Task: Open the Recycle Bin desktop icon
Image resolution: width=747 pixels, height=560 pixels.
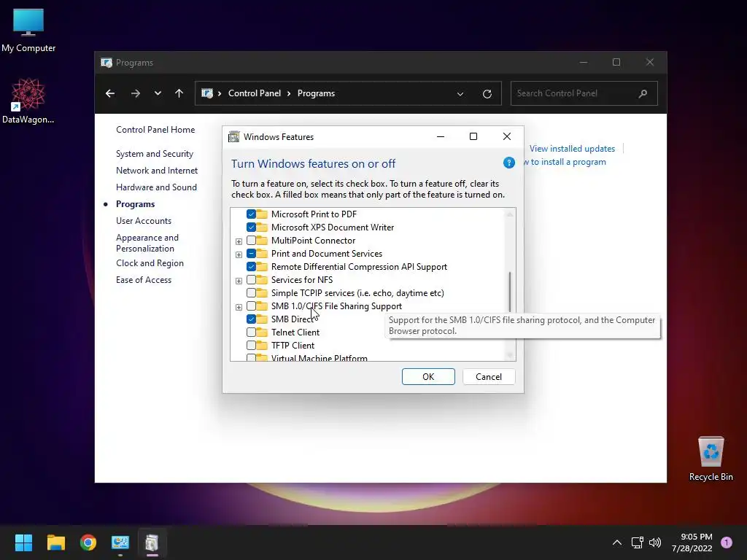Action: pos(711,459)
